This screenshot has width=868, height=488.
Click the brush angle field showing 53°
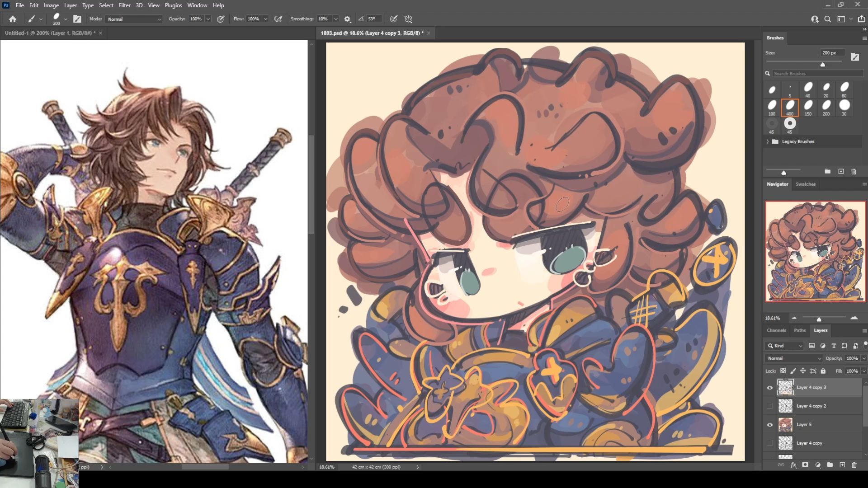pyautogui.click(x=374, y=19)
